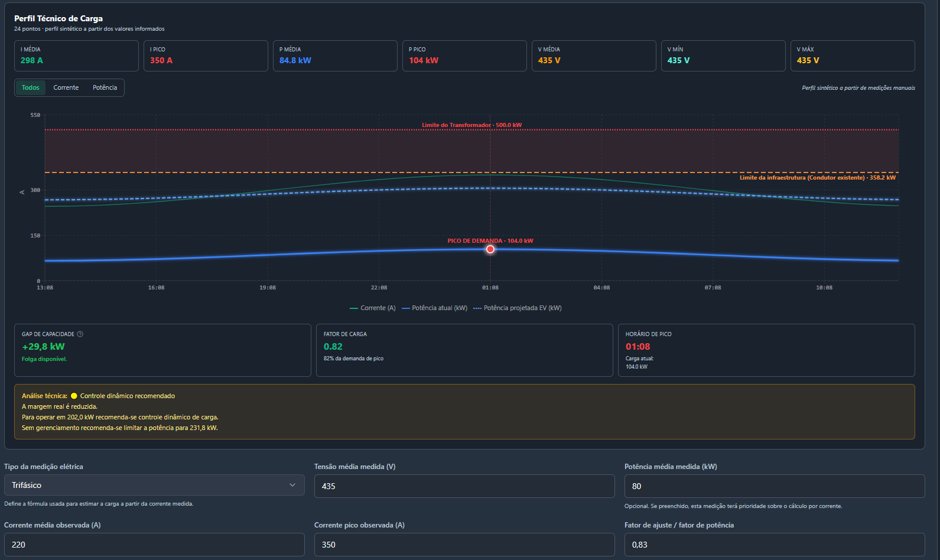Click the Tensão média medida input field
The height and width of the screenshot is (560, 940).
(x=464, y=486)
